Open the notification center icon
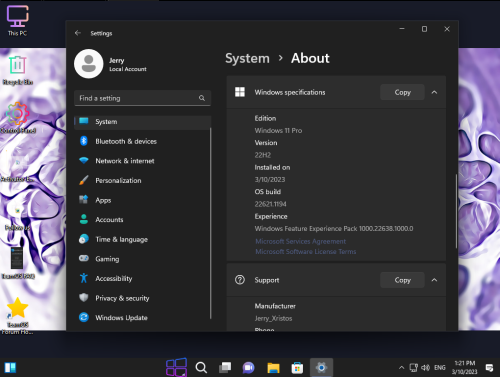 [489, 368]
